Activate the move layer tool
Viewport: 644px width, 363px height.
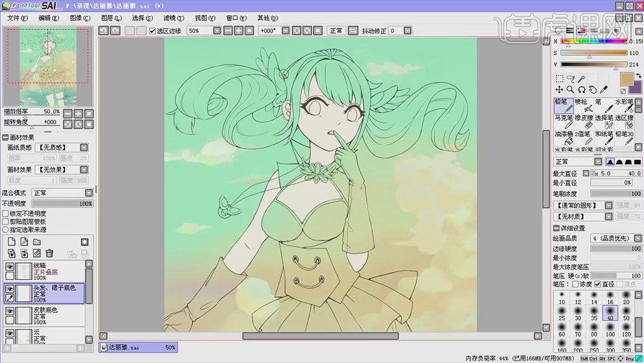tap(559, 90)
